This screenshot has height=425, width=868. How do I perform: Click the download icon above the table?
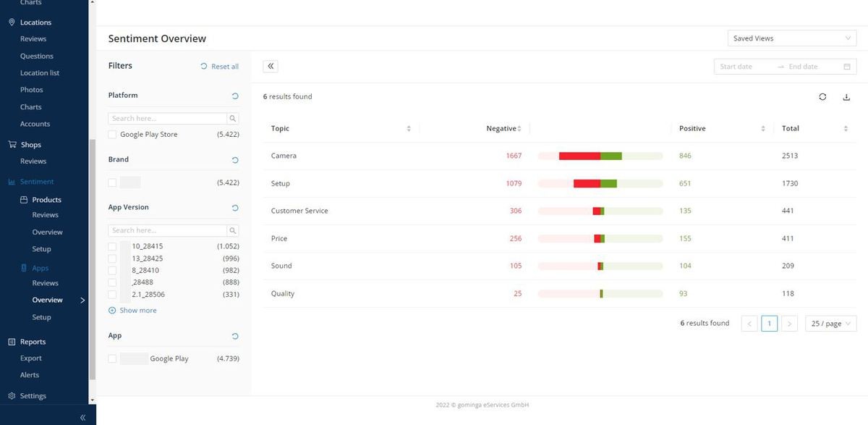point(846,97)
